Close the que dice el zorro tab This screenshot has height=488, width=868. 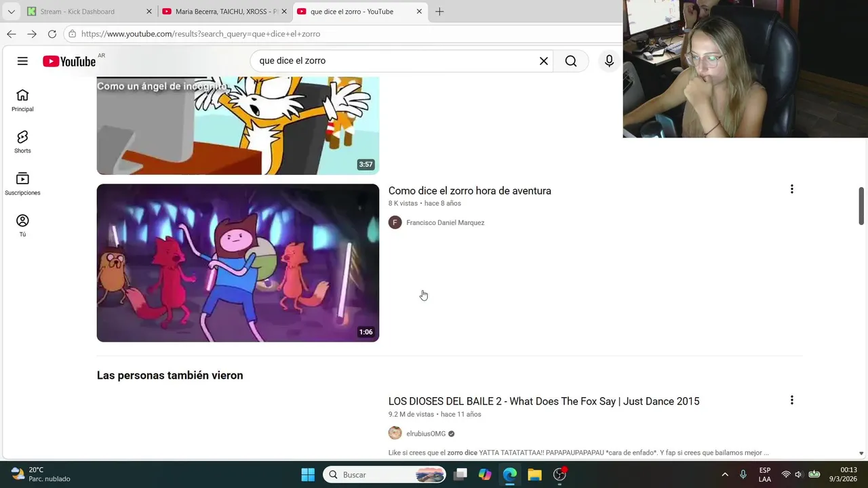click(419, 12)
